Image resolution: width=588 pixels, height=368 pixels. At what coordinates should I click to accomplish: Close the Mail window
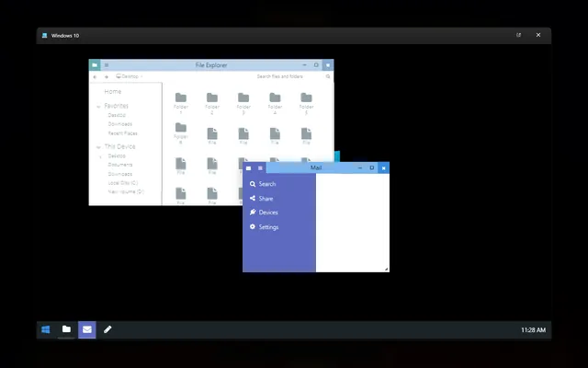[x=384, y=167]
